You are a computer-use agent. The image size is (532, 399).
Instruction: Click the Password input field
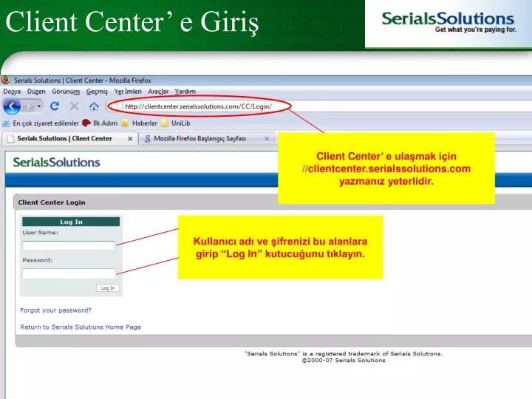pos(69,273)
